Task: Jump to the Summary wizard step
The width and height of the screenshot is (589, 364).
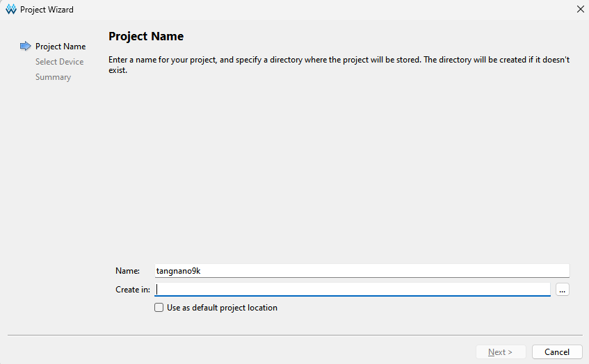Action: 53,77
